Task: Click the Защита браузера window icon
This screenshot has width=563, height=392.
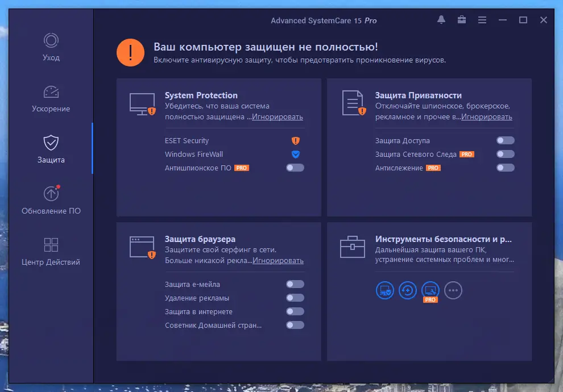Action: (x=143, y=247)
